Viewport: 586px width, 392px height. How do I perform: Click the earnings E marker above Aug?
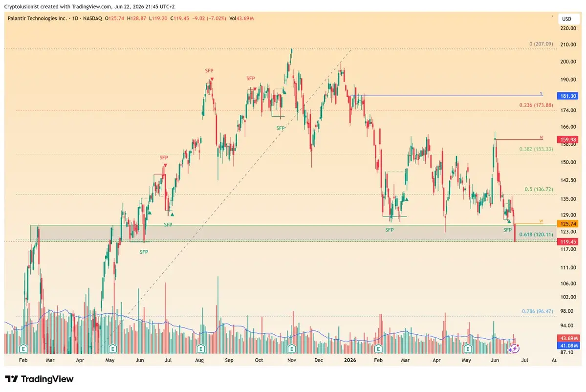tap(201, 348)
